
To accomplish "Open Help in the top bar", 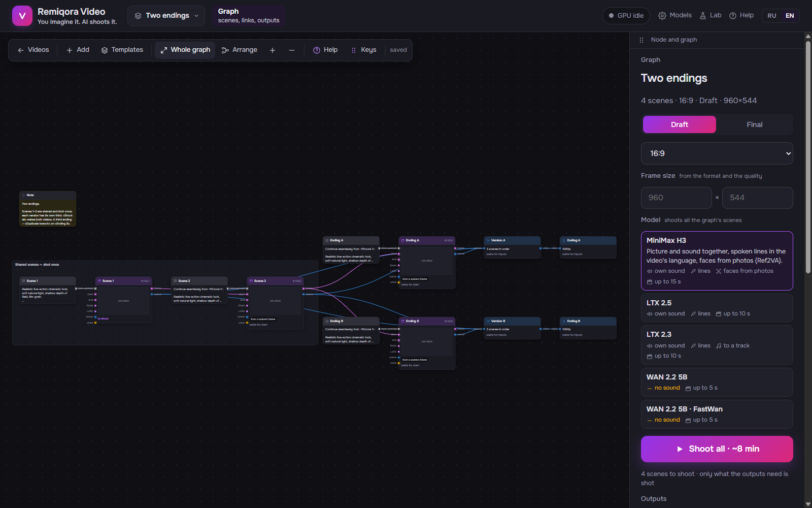I will coord(741,16).
